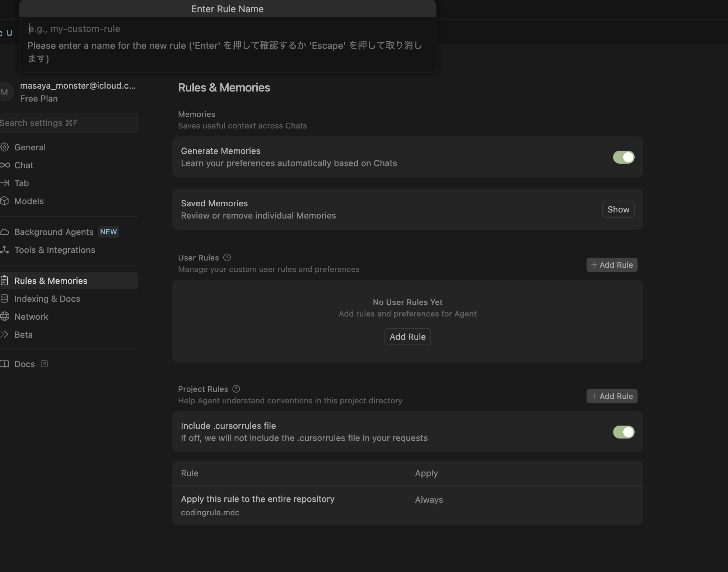Click the General gear icon
The image size is (728, 572).
tap(4, 147)
